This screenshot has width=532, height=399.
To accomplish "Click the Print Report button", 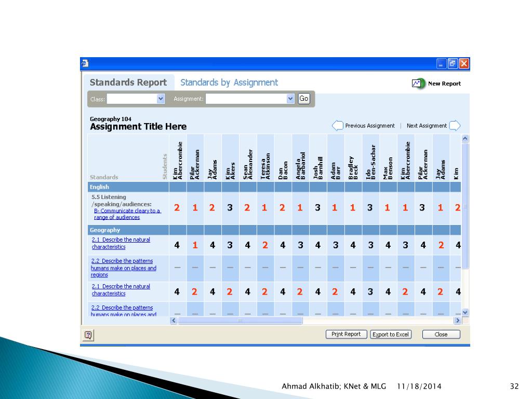I will (x=346, y=334).
